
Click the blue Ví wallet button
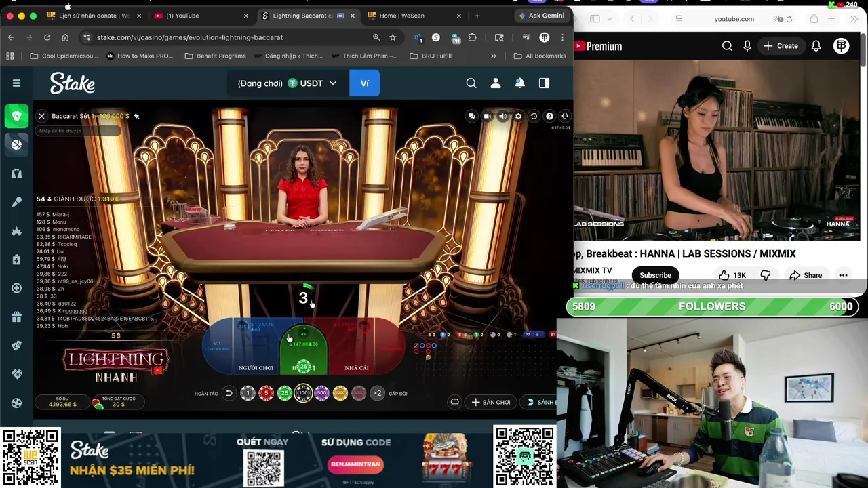coord(365,83)
